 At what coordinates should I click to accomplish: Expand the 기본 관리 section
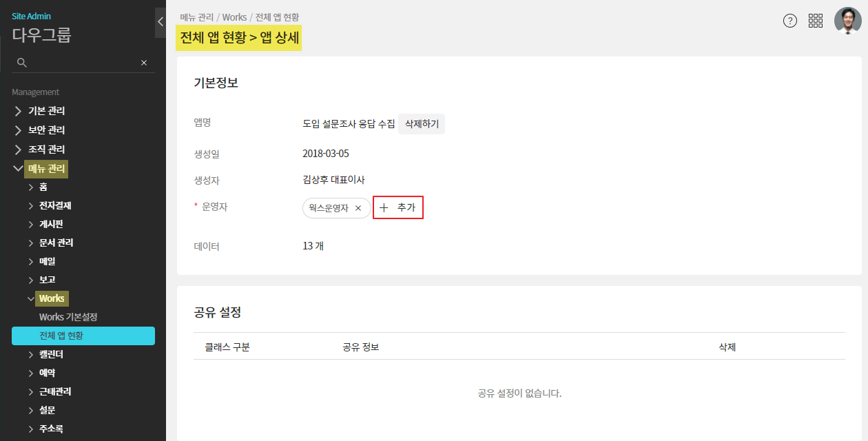pyautogui.click(x=18, y=111)
